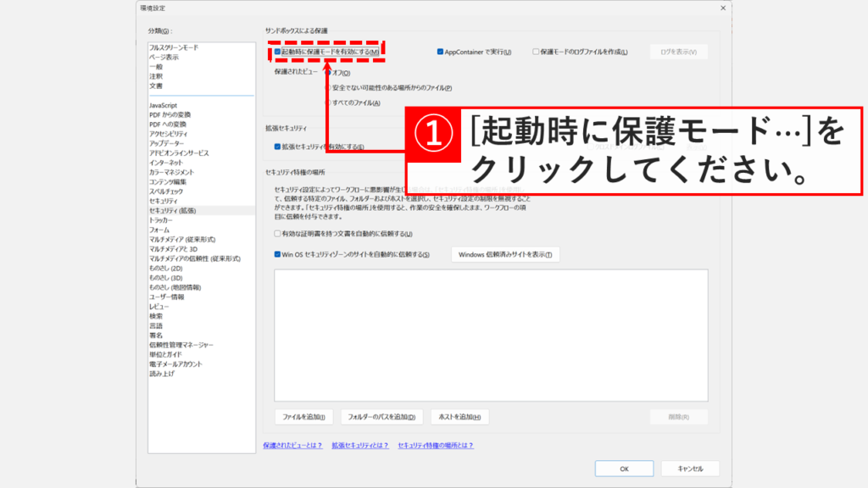Open 保護されたビューとは？ link
The height and width of the screenshot is (488, 868).
[x=292, y=446]
